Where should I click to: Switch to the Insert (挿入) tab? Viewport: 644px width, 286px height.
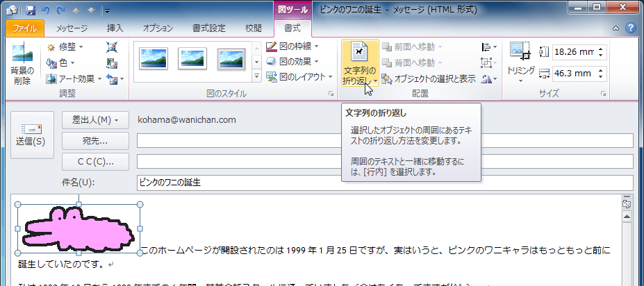point(115,28)
